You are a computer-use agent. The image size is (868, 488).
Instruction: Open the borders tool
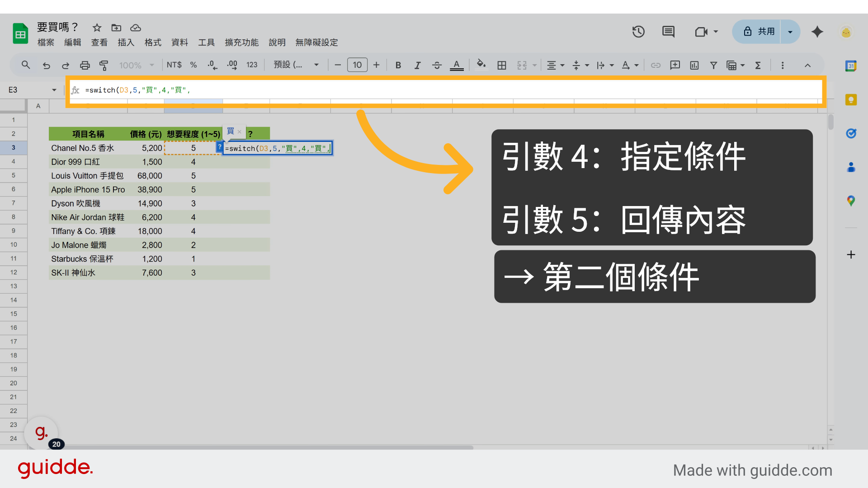coord(501,65)
